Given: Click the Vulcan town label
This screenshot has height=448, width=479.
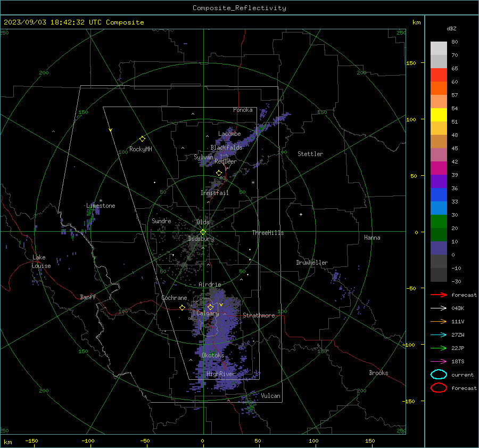Looking at the screenshot, I should point(270,396).
